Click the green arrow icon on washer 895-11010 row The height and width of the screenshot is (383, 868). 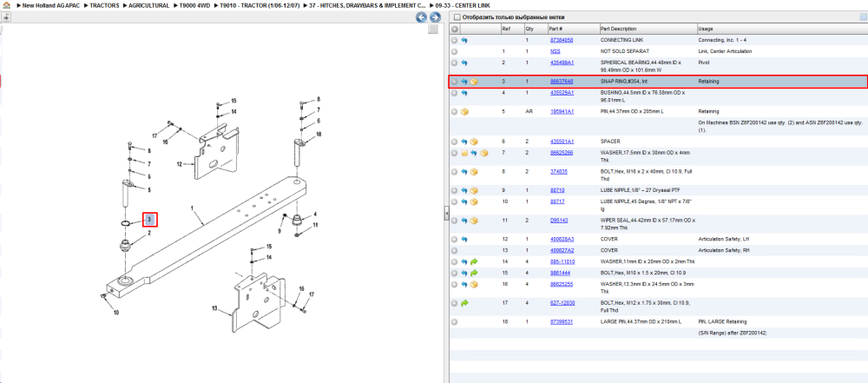(x=475, y=261)
